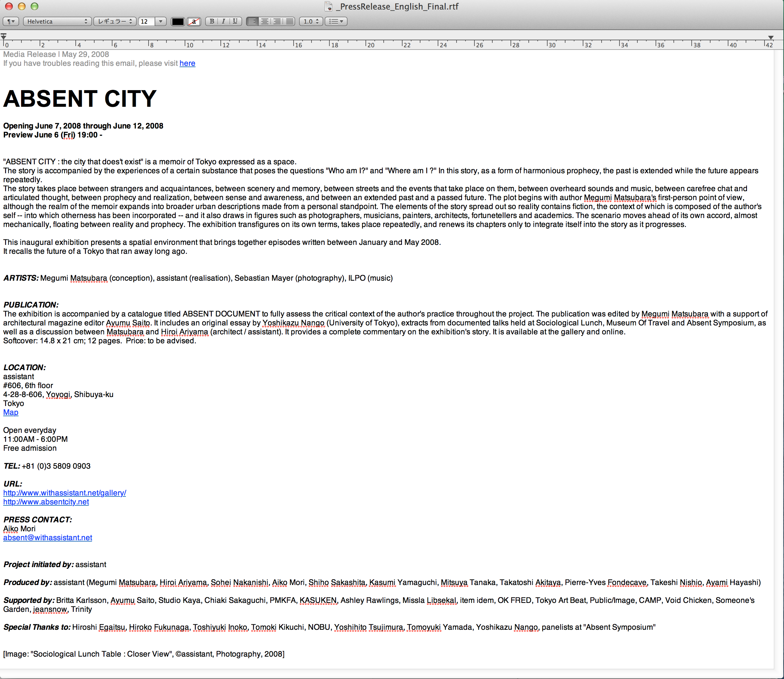Viewport: 784px width, 679px height.
Task: Open the list bullets and numbering dropdown
Action: 336,22
